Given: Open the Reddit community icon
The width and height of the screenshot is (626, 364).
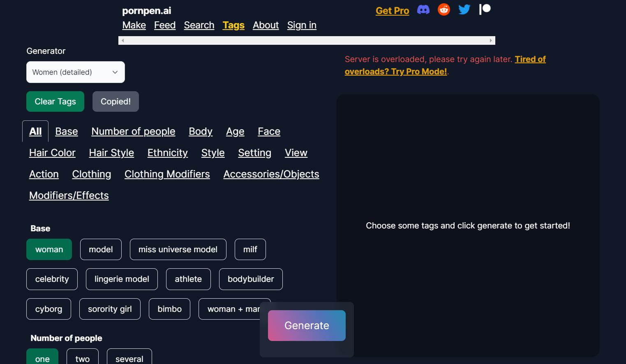Looking at the screenshot, I should tap(444, 9).
